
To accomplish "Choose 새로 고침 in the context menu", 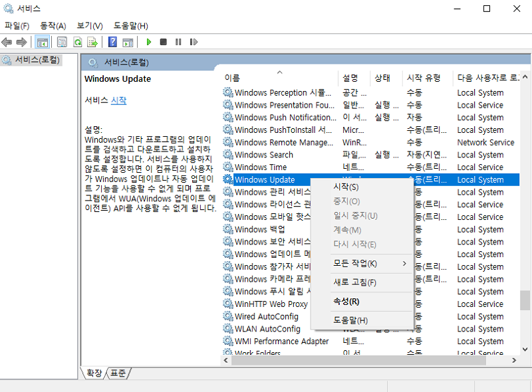I will tap(354, 282).
